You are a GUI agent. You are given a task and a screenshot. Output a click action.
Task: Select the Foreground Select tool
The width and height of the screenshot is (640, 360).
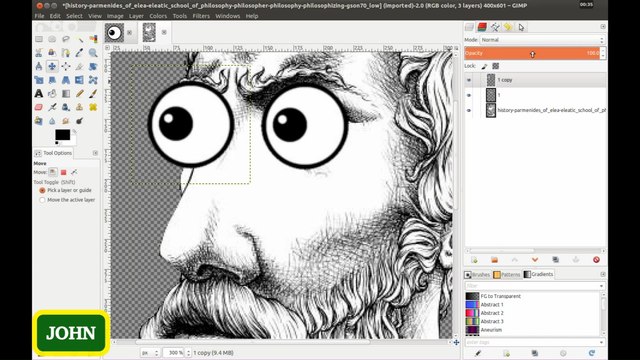[52, 53]
